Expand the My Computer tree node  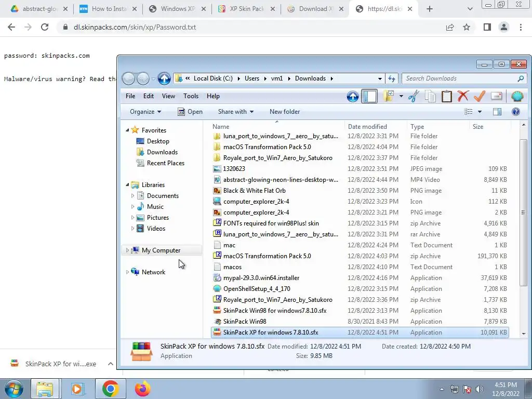pyautogui.click(x=128, y=250)
